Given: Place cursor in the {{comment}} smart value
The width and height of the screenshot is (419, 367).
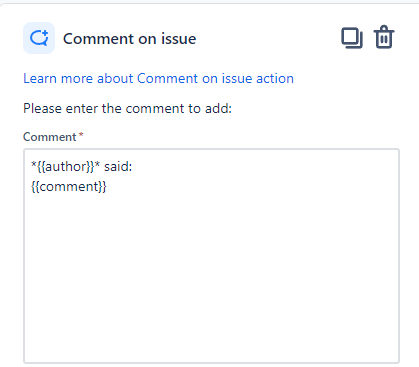Looking at the screenshot, I should tap(69, 186).
